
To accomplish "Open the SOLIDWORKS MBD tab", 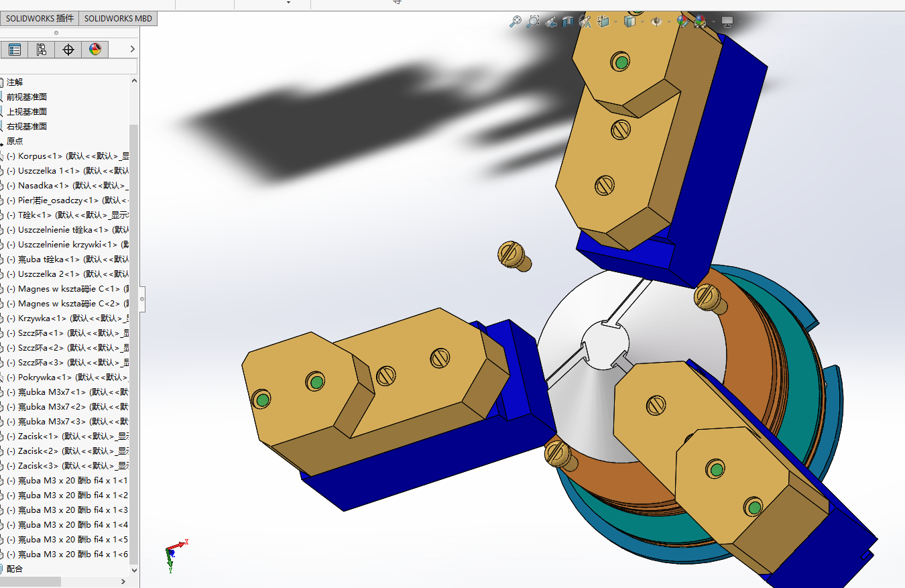I will tap(118, 19).
